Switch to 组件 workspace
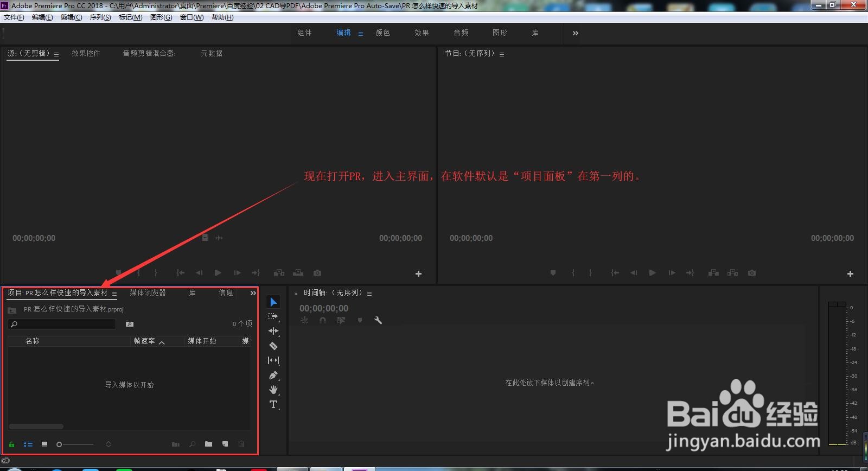The image size is (868, 471). 304,33
